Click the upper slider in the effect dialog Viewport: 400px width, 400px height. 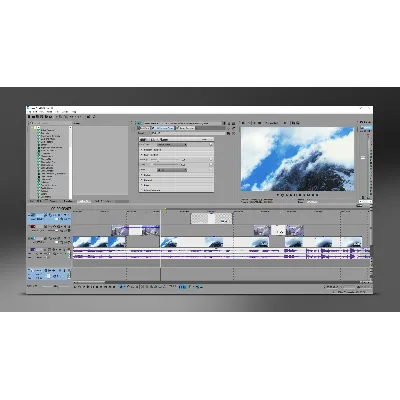(165, 160)
